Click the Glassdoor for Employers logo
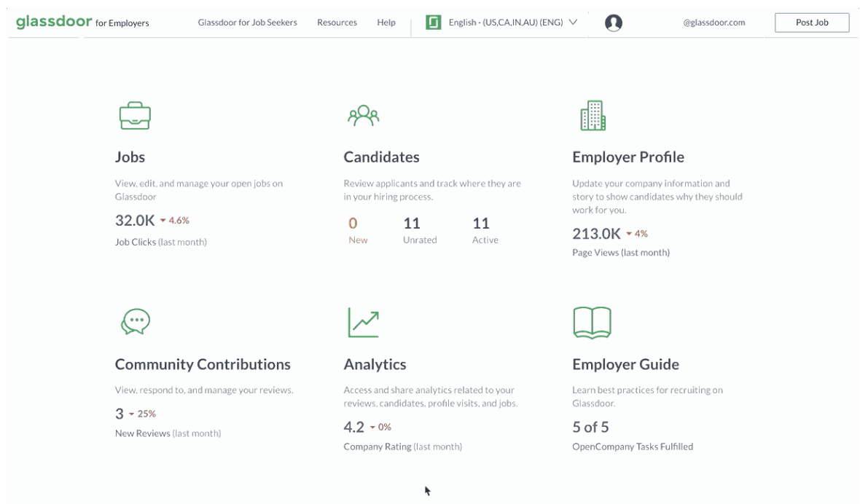This screenshot has height=504, width=860. 82,22
